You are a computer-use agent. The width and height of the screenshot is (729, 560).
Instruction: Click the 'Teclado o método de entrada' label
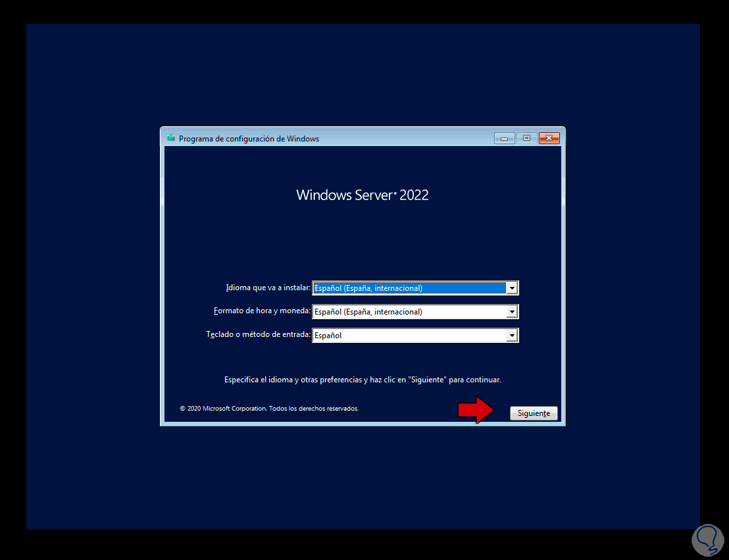(x=258, y=334)
